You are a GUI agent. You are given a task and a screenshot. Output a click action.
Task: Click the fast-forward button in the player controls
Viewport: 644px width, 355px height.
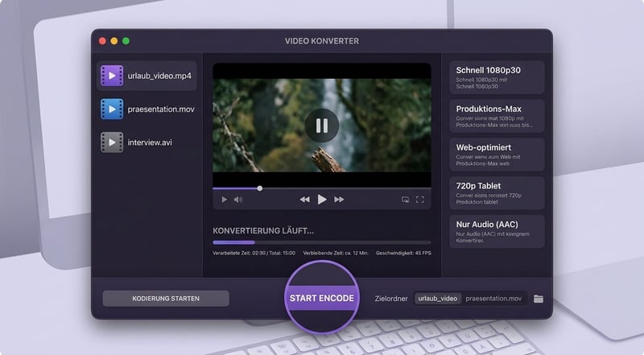339,200
